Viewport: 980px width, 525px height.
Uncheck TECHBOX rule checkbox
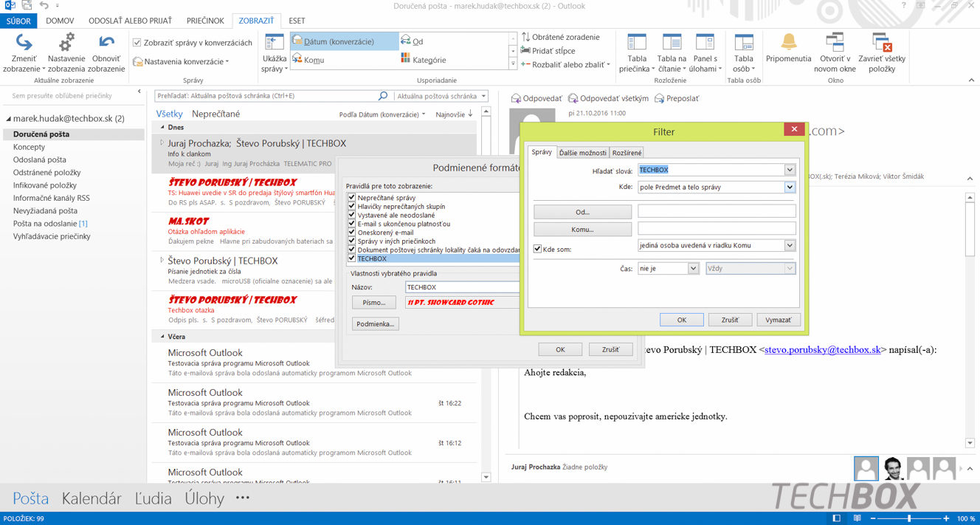[x=352, y=258]
